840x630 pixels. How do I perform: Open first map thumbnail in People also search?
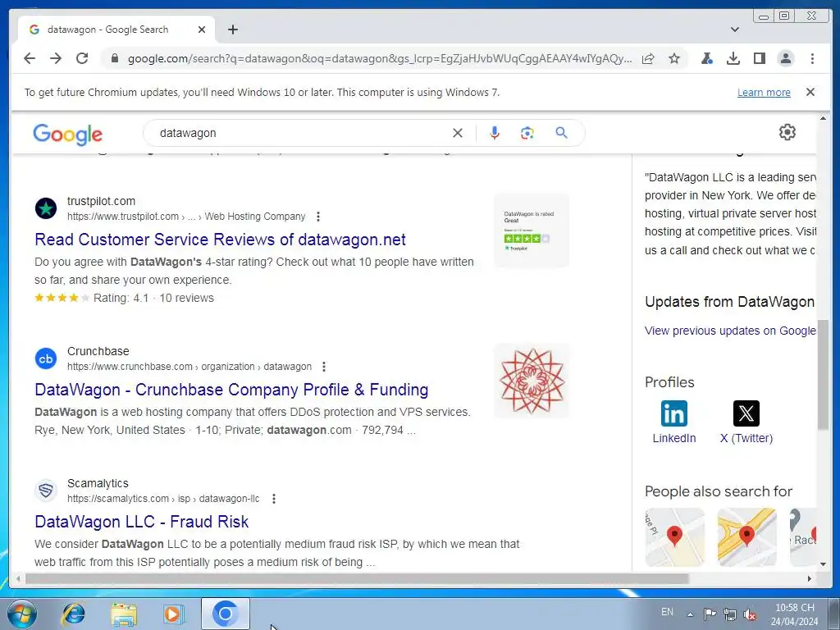click(675, 537)
